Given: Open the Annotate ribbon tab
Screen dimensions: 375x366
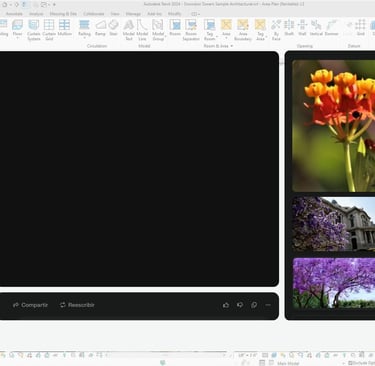Looking at the screenshot, I should tap(14, 14).
